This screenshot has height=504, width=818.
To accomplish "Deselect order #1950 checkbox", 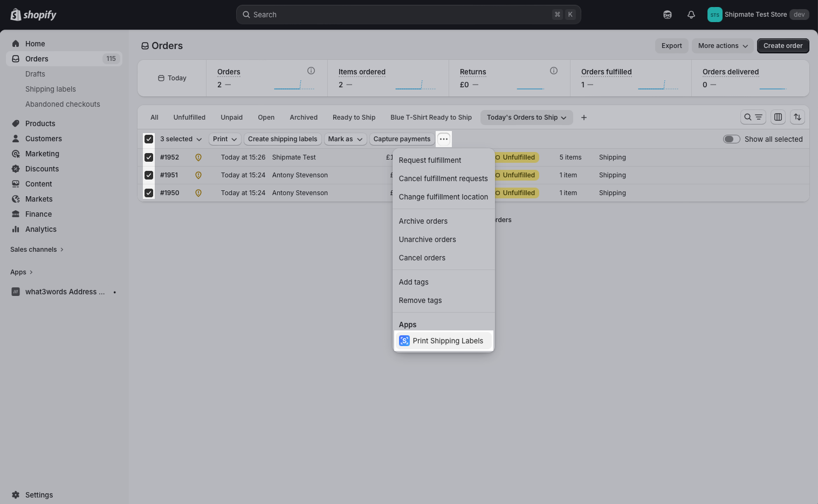I will pyautogui.click(x=149, y=193).
